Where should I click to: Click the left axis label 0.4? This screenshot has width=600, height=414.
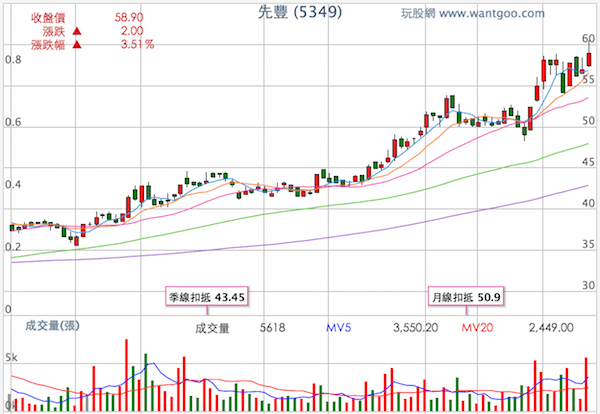[13, 184]
